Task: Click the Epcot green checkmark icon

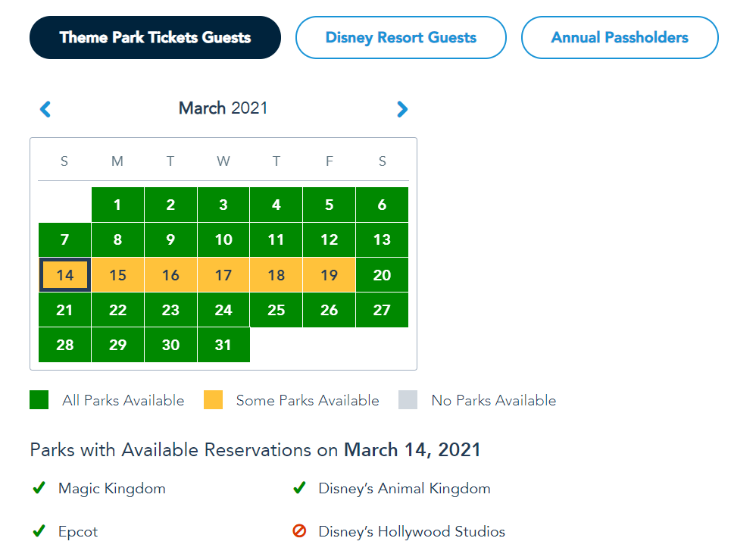Action: pyautogui.click(x=39, y=531)
